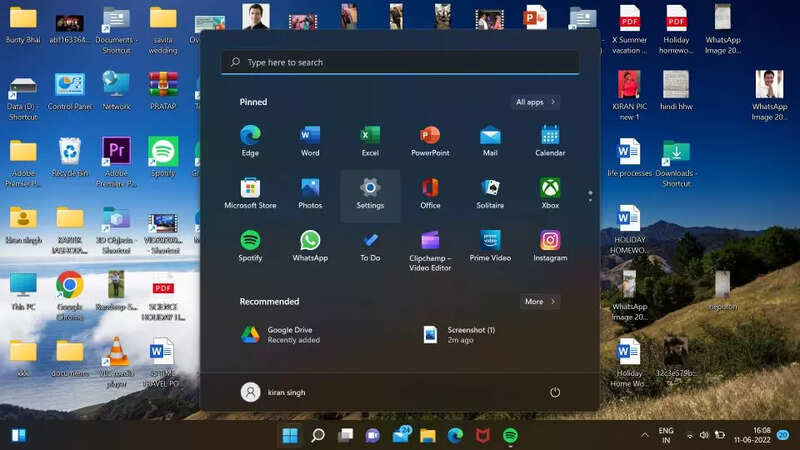Open WhatsApp from the pinned apps

(310, 246)
